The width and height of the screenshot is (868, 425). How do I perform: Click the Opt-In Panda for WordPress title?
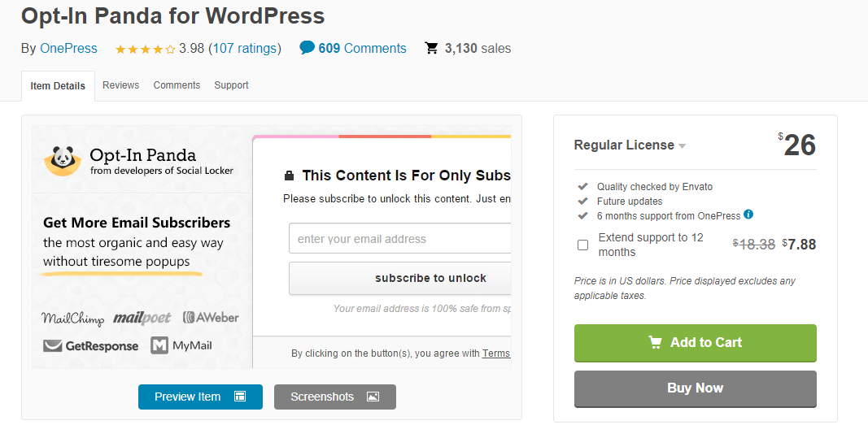pos(172,15)
